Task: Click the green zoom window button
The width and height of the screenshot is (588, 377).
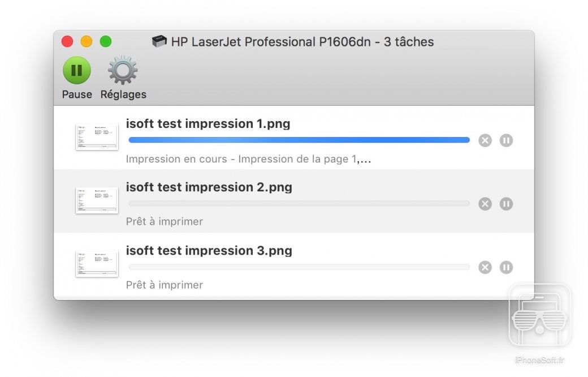Action: pos(106,41)
